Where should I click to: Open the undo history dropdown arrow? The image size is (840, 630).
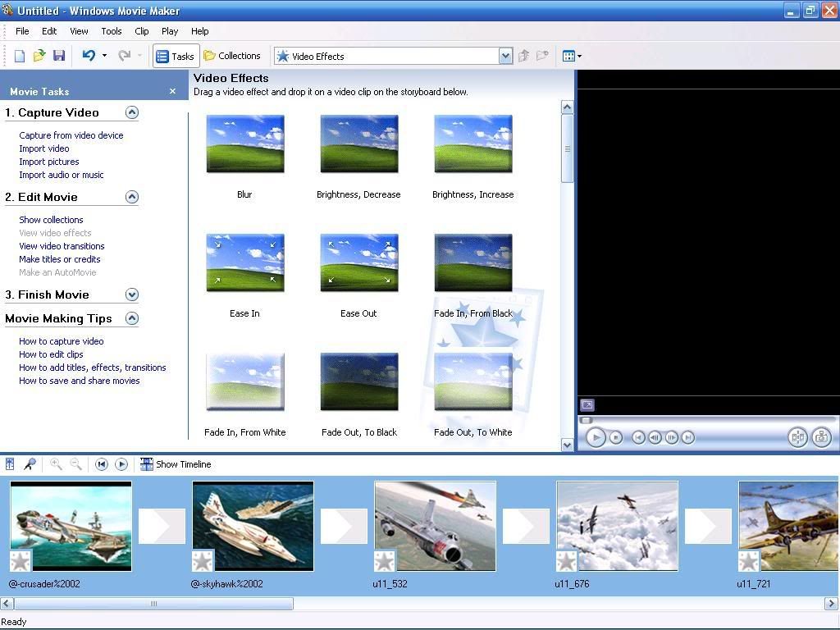click(104, 55)
